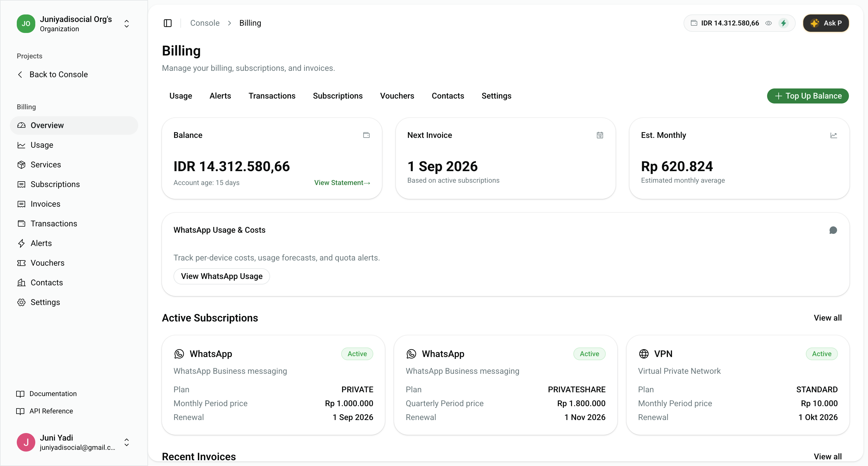Switch to the Vouchers tab
This screenshot has height=466, width=868.
tap(397, 96)
